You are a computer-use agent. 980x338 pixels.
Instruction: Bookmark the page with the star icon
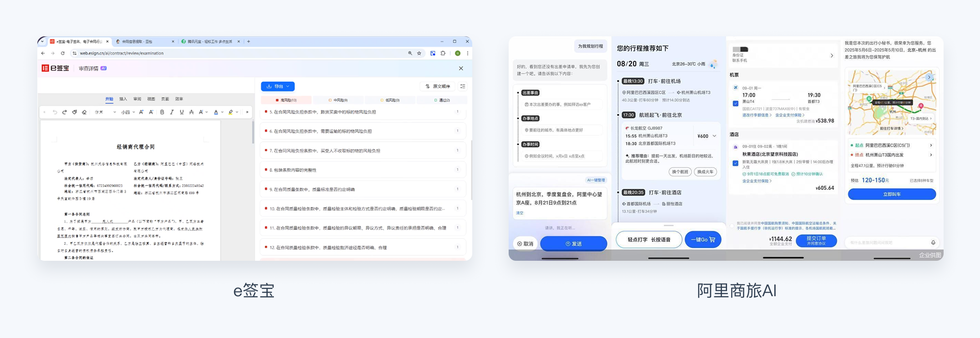point(419,53)
